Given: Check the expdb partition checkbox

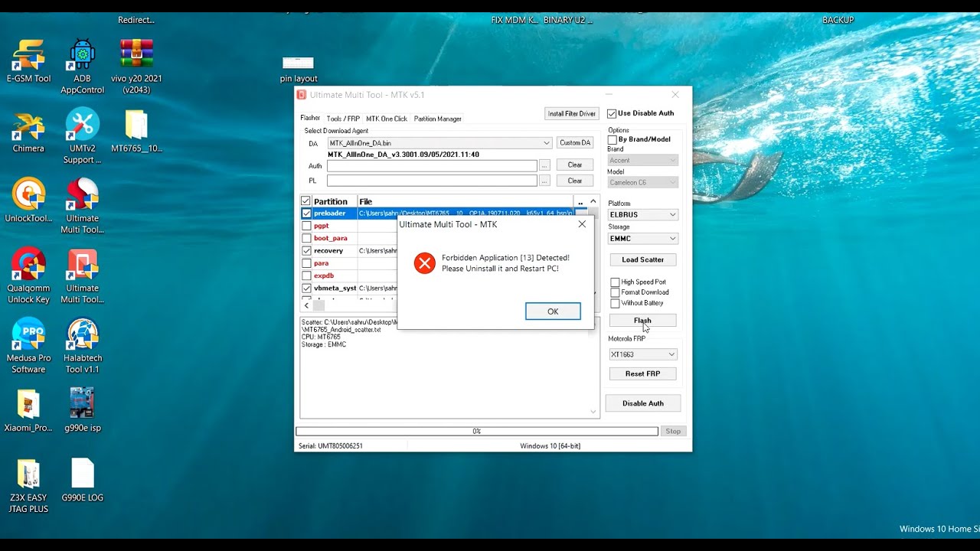Looking at the screenshot, I should [306, 275].
